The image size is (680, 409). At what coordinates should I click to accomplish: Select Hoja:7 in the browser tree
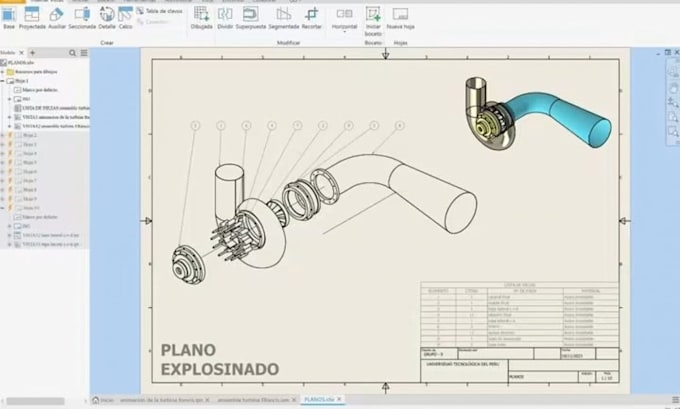click(26, 181)
